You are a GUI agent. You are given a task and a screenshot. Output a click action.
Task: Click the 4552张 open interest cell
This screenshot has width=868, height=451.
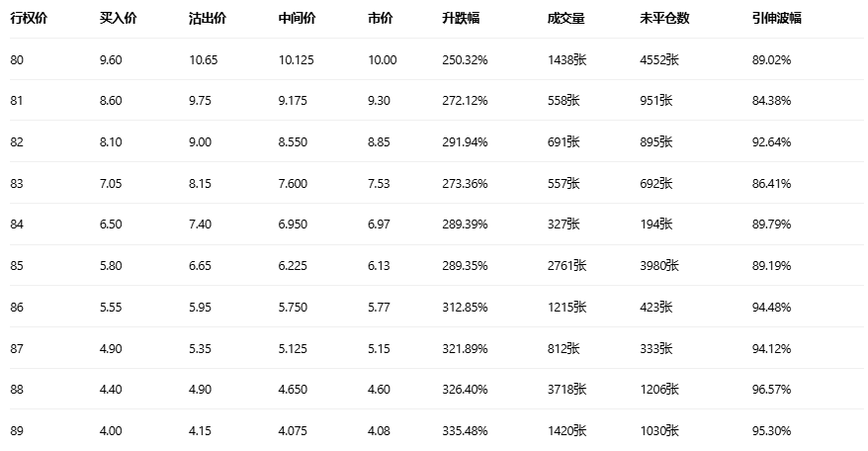(659, 60)
